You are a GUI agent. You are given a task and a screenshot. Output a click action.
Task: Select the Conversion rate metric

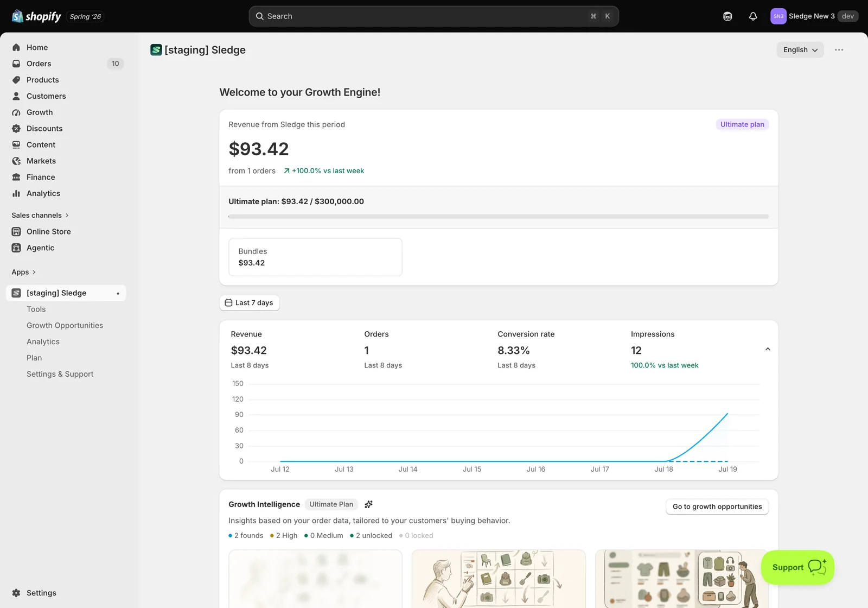(x=526, y=350)
